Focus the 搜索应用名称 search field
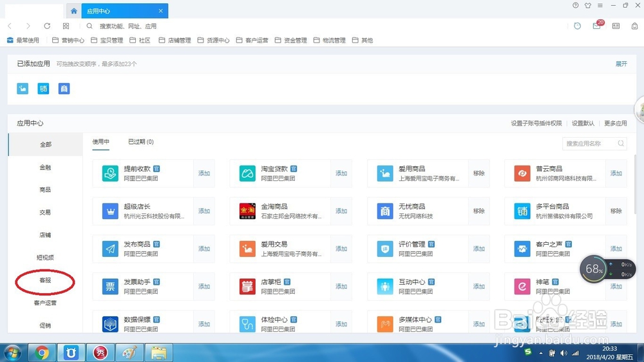644x362 pixels. [x=594, y=144]
